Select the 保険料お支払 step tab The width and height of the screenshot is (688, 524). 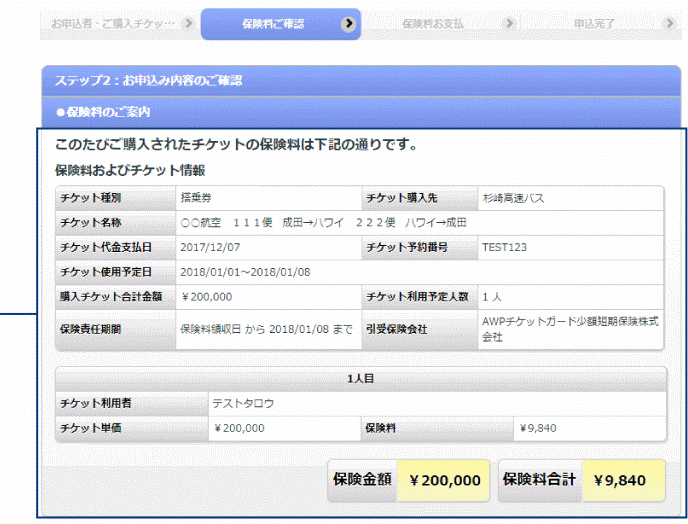(441, 24)
